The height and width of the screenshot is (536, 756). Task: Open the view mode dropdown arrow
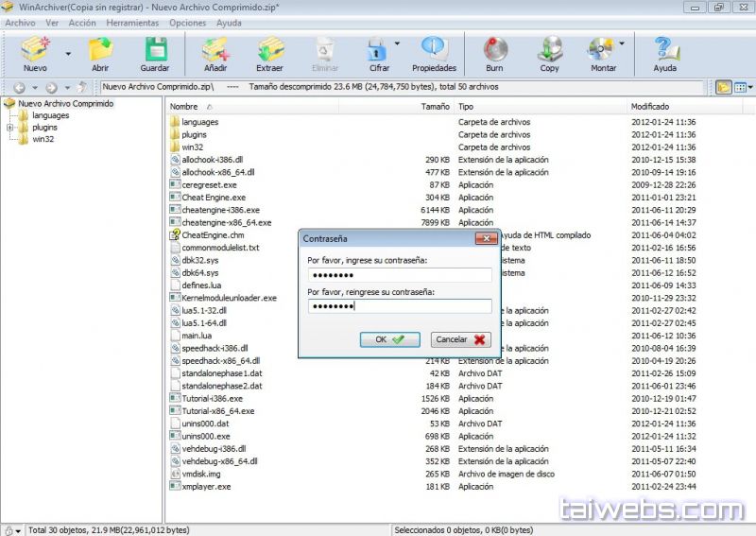(x=748, y=88)
